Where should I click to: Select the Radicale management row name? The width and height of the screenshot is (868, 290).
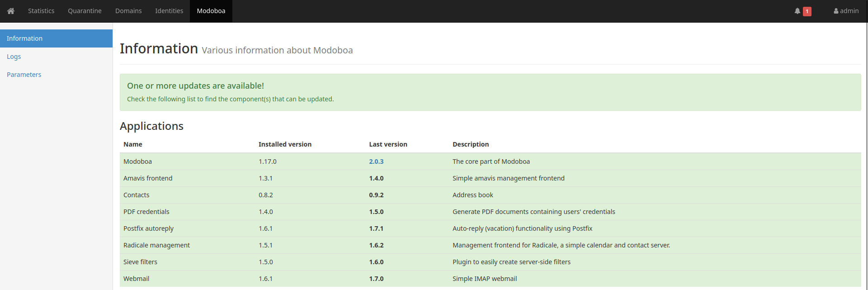(156, 245)
